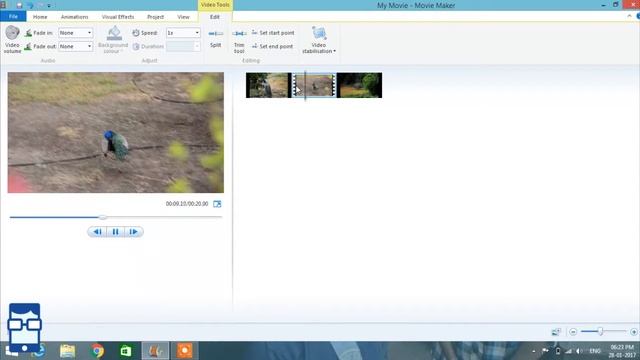Click the Split tool icon
The width and height of the screenshot is (640, 360).
click(216, 33)
